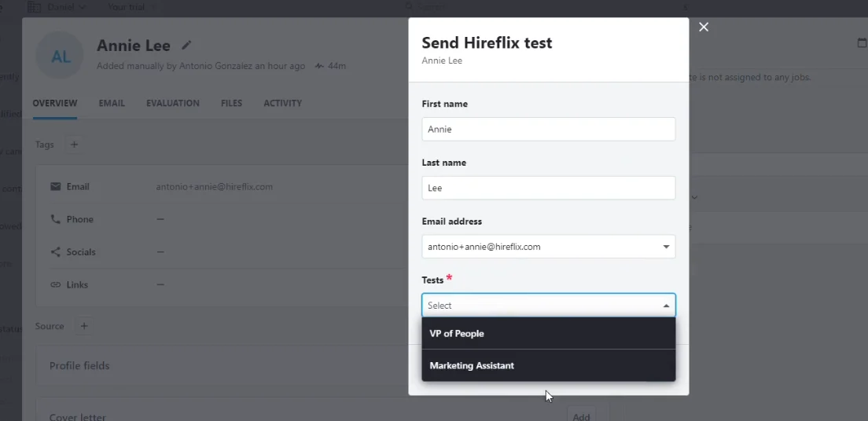Screen dimensions: 868x421
Task: Click the Annie Lee candidate name heading
Action: click(x=134, y=46)
